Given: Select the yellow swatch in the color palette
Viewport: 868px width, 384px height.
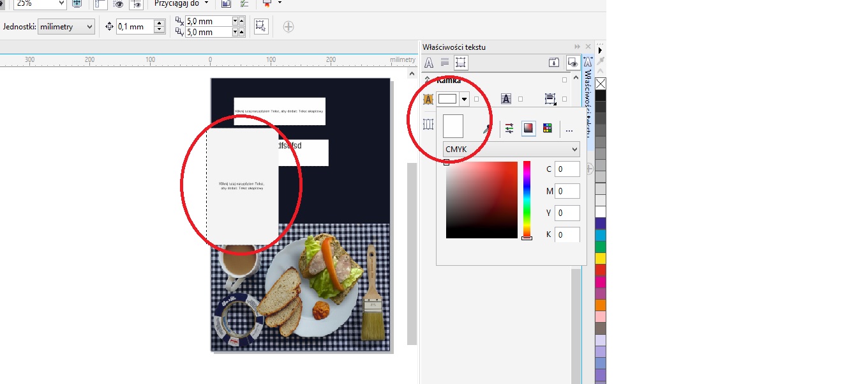Looking at the screenshot, I should coord(601,258).
